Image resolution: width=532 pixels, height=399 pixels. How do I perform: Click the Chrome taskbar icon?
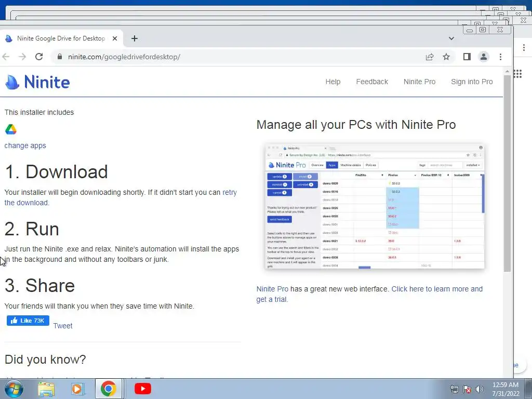coord(108,389)
